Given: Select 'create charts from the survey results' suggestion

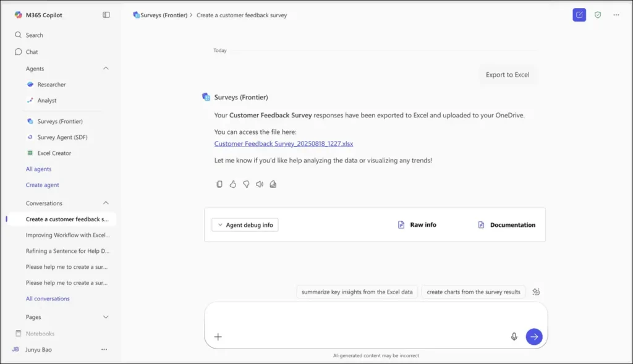Looking at the screenshot, I should pyautogui.click(x=473, y=292).
